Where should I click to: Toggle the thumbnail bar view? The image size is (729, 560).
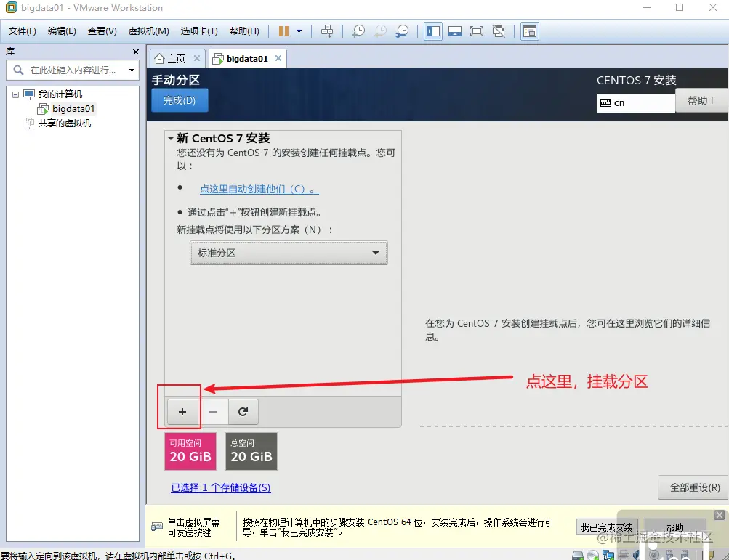[455, 31]
